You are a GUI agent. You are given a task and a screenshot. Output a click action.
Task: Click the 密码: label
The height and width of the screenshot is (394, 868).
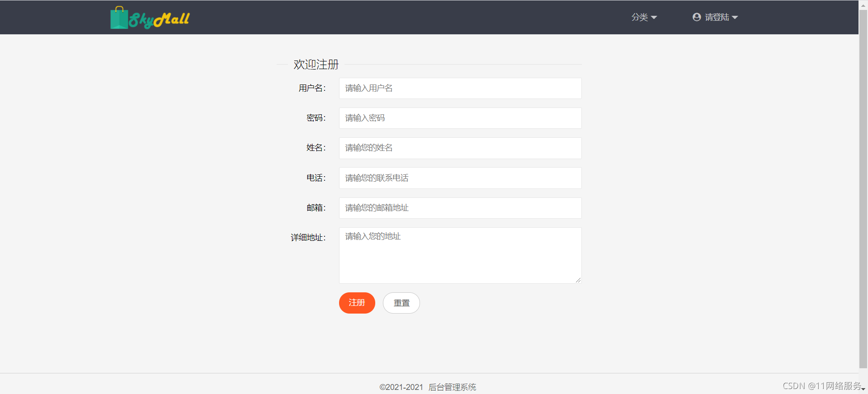[x=316, y=118]
